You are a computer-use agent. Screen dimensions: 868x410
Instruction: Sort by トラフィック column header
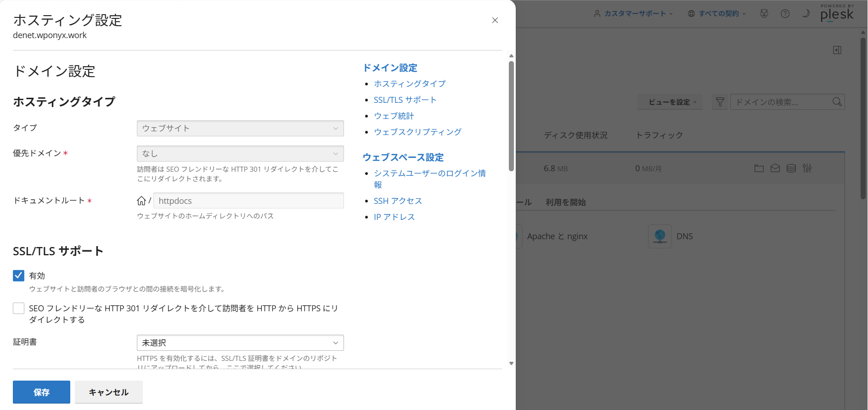[659, 135]
